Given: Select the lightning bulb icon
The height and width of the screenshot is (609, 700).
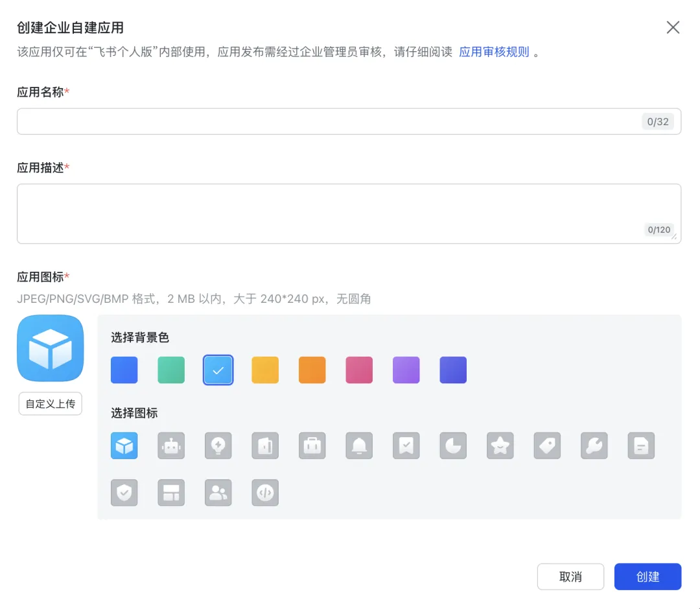Looking at the screenshot, I should coord(218,446).
